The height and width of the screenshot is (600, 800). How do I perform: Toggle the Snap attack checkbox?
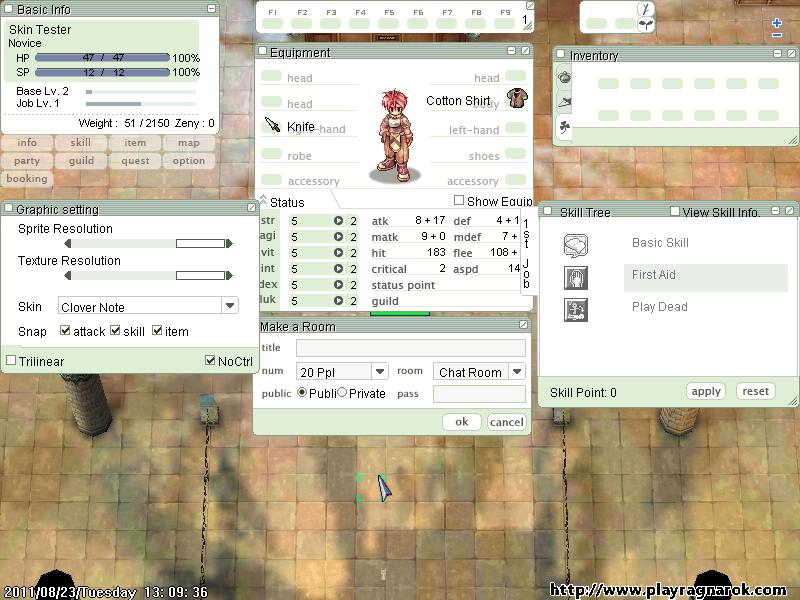65,331
